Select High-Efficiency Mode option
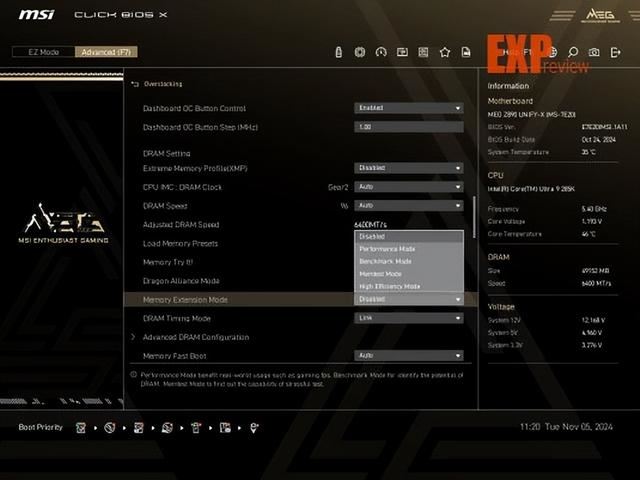Viewport: 640px width, 480px height. [x=389, y=286]
